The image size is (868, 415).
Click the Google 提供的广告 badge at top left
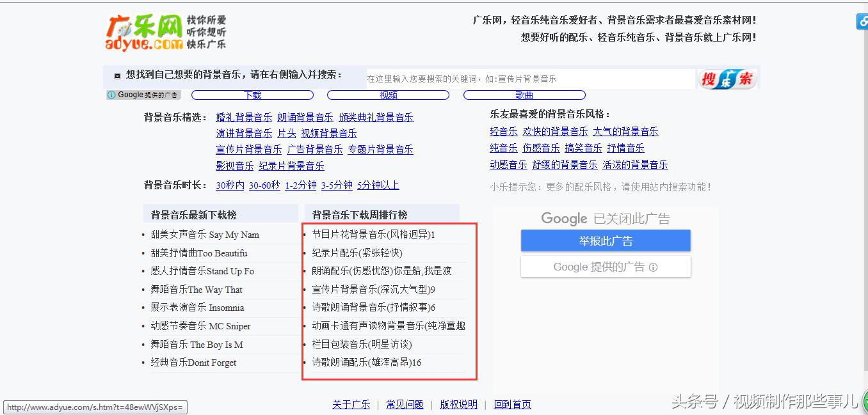[143, 94]
